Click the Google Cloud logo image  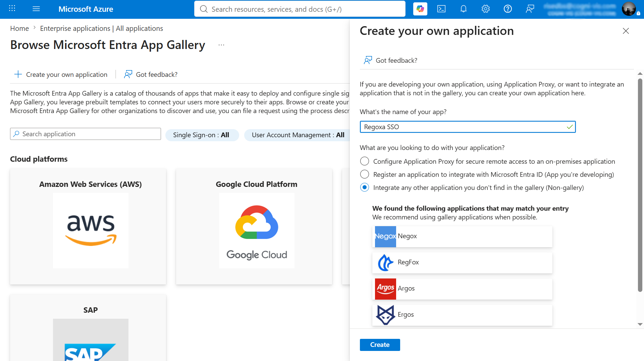(x=257, y=230)
